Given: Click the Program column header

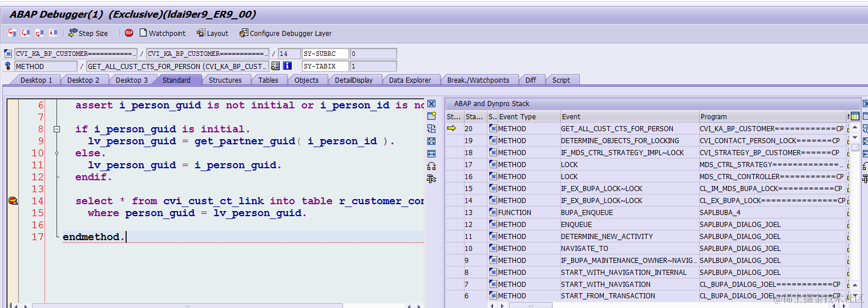Looking at the screenshot, I should click(772, 116).
